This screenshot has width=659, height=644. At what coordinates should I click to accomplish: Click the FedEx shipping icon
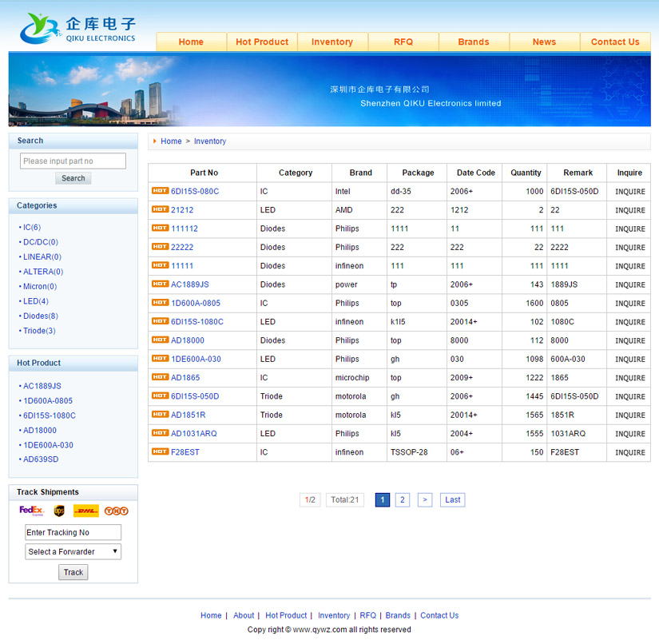pyautogui.click(x=31, y=511)
